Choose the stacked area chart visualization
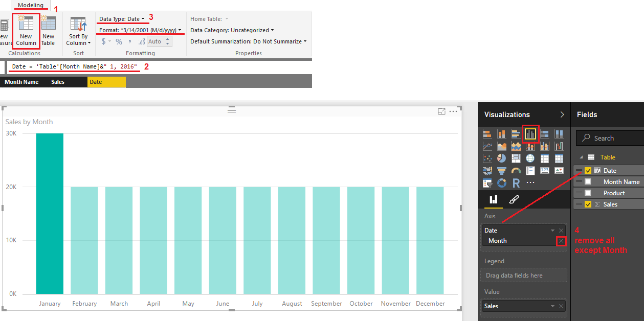The width and height of the screenshot is (644, 321). pos(516,146)
